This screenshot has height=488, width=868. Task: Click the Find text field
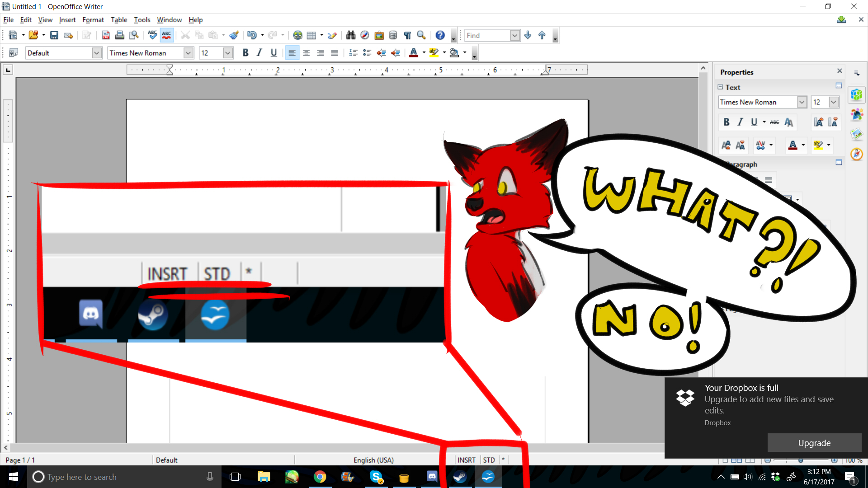486,35
